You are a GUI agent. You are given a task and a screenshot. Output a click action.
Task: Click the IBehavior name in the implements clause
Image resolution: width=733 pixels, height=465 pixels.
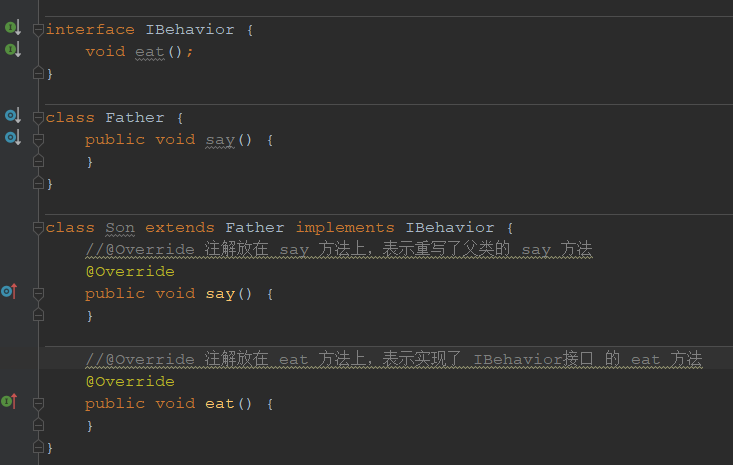coord(450,228)
